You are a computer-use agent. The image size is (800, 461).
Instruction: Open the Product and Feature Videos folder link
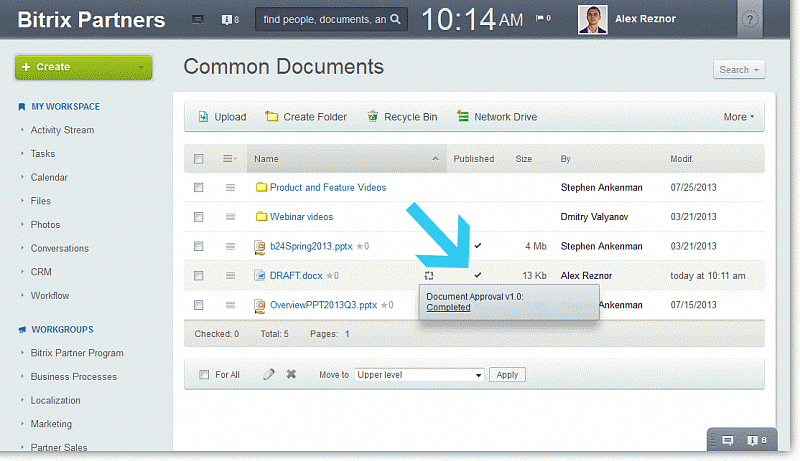click(x=328, y=188)
